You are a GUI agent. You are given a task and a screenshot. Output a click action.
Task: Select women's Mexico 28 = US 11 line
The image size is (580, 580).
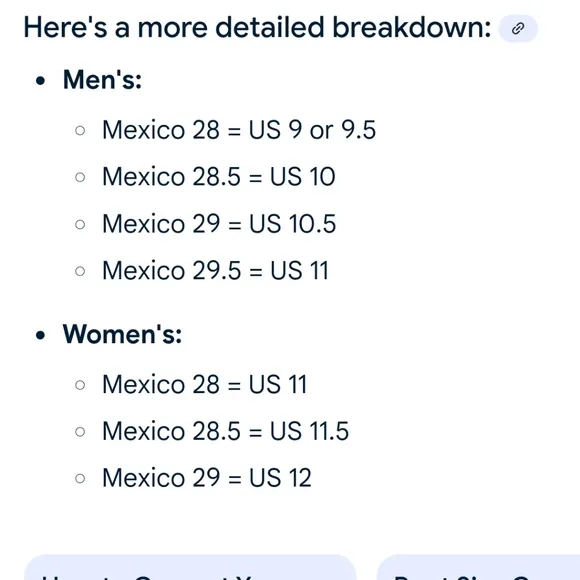pyautogui.click(x=205, y=384)
